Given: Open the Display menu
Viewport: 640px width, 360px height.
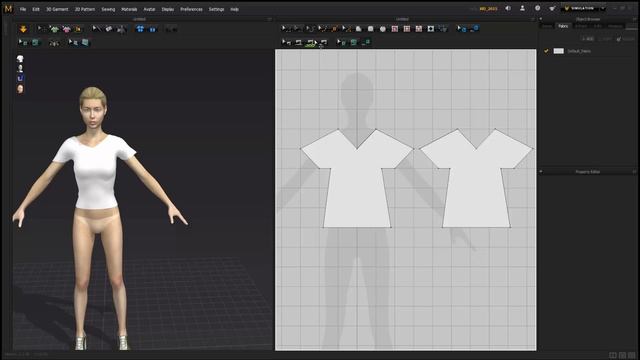Looking at the screenshot, I should point(168,9).
